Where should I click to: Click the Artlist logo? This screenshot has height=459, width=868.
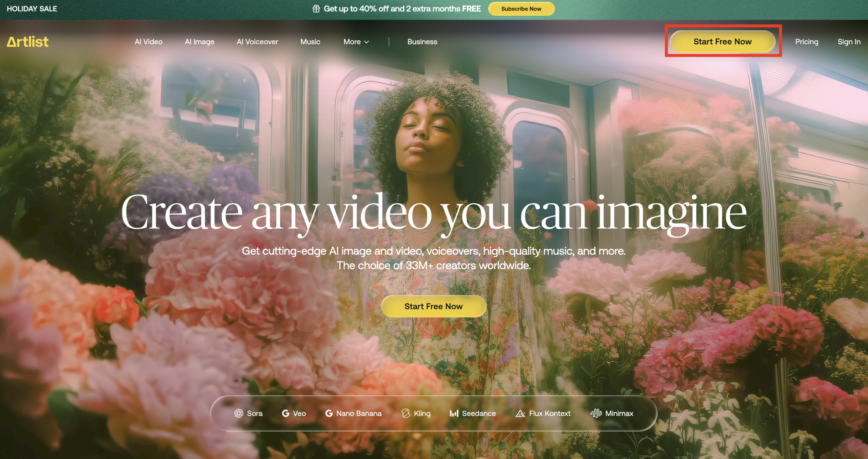(x=28, y=42)
